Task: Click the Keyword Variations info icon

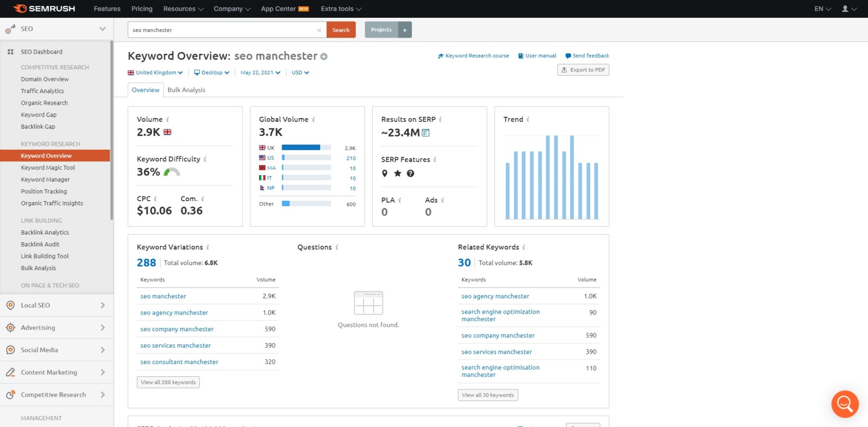Action: 207,247
